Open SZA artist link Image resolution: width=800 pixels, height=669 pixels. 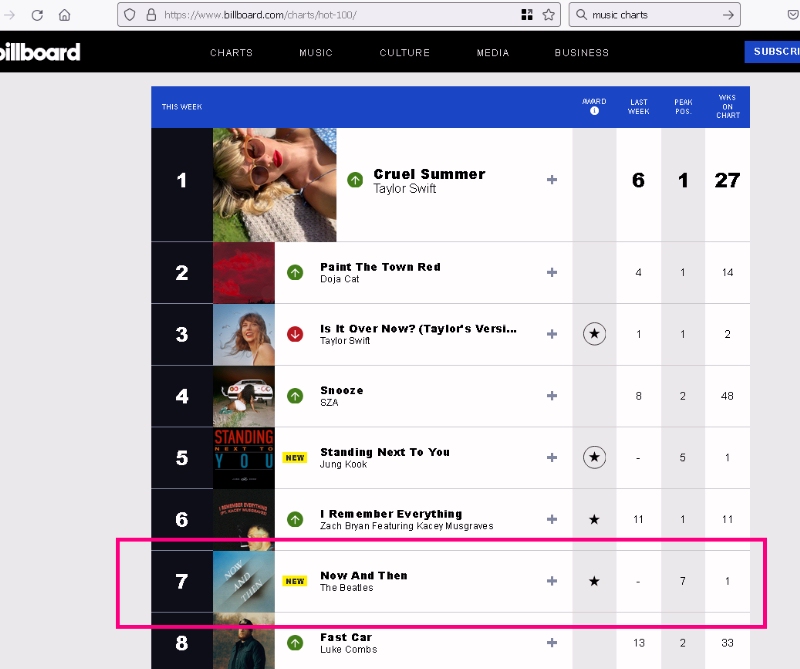point(329,403)
